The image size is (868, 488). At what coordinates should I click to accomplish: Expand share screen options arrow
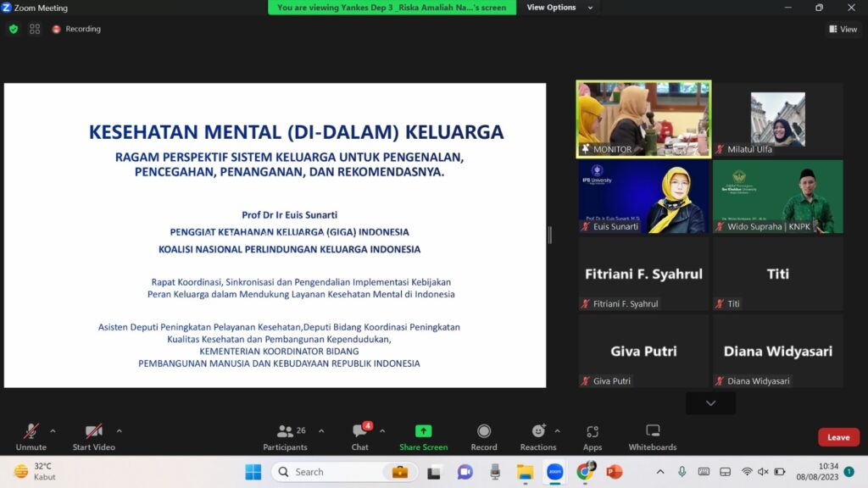point(446,430)
